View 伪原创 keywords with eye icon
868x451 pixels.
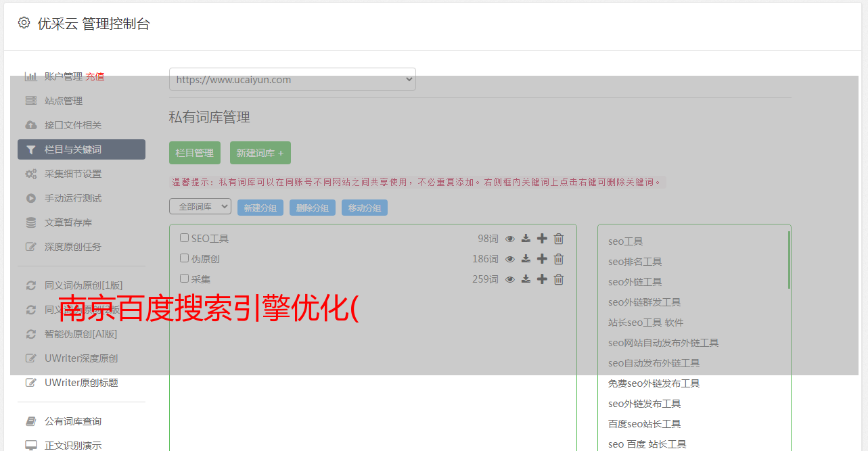510,259
